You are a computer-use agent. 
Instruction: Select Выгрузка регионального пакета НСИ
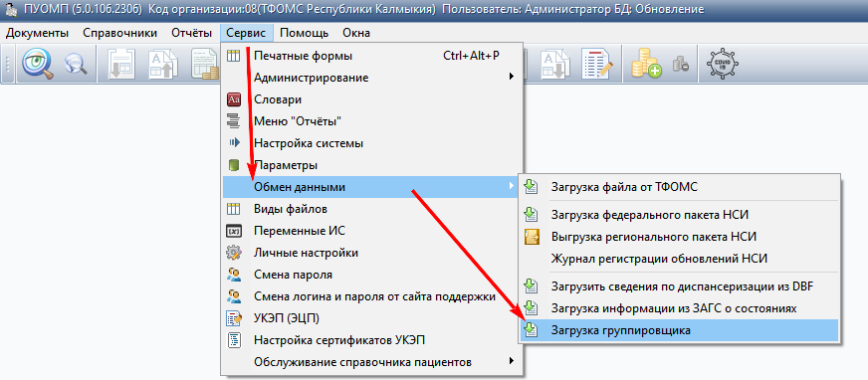(679, 237)
